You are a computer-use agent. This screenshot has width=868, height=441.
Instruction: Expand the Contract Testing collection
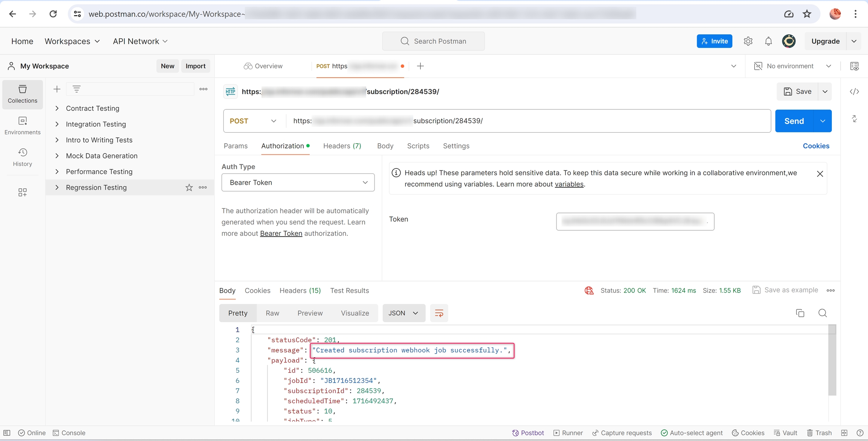tap(57, 108)
